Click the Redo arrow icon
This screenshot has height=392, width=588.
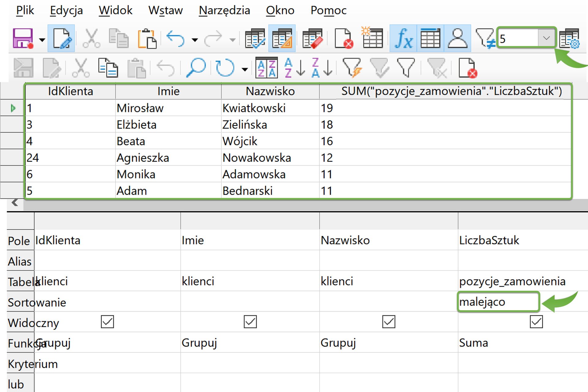click(x=213, y=39)
